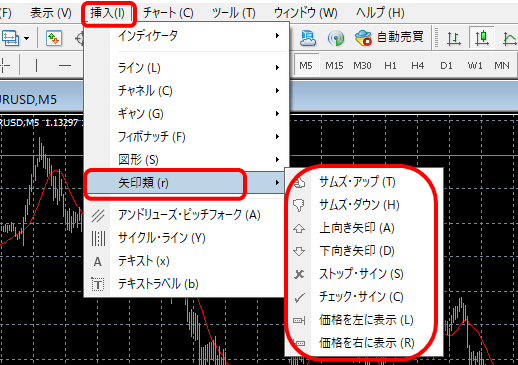Open the ツール (T) menu
Image resolution: width=518 pixels, height=365 pixels.
[234, 13]
